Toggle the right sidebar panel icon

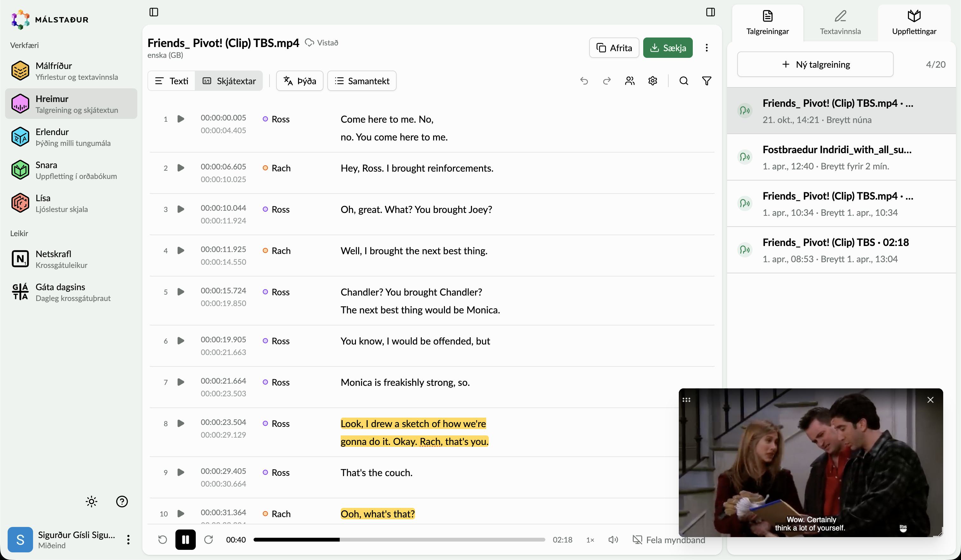coord(710,12)
